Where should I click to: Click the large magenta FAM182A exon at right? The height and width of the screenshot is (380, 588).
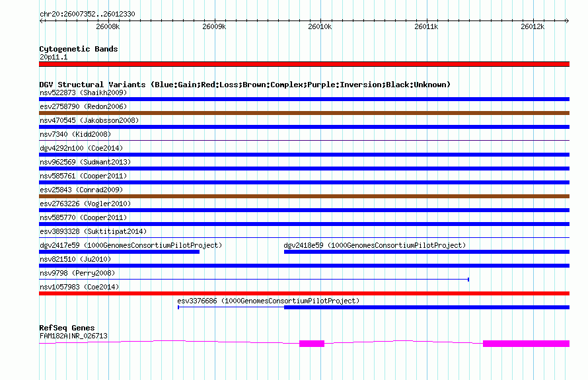[x=526, y=344]
